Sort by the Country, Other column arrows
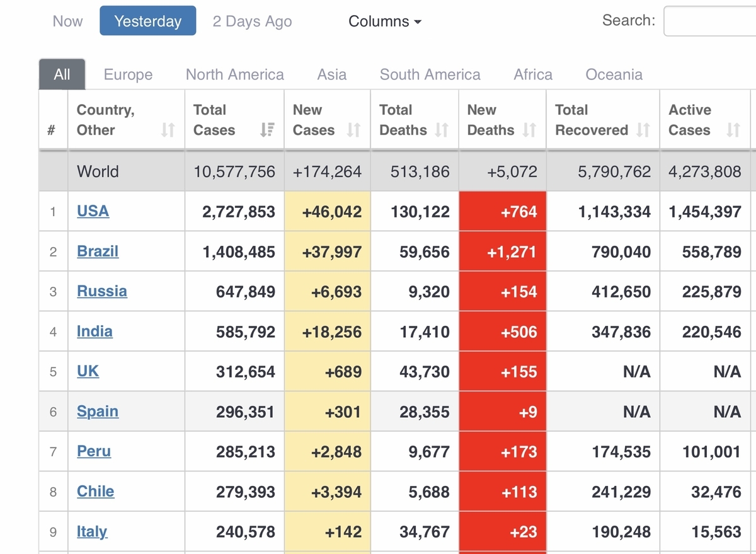Screen dimensions: 756x554 coord(168,130)
